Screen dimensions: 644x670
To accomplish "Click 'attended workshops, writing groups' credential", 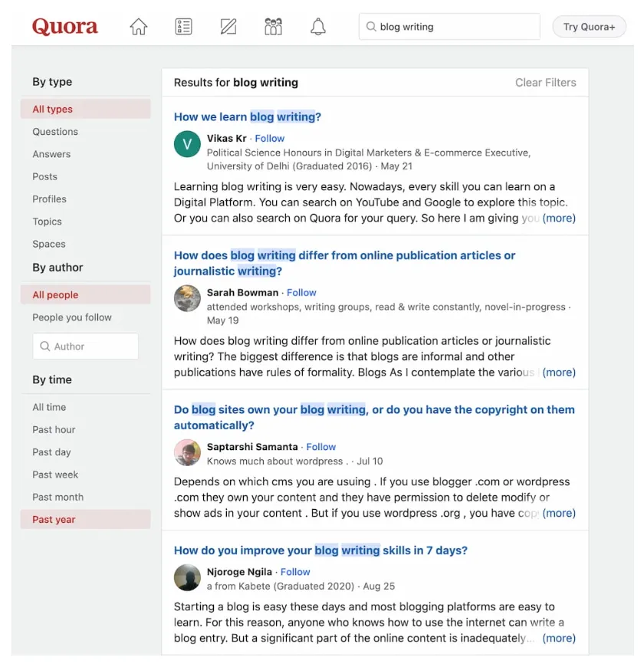I will [x=386, y=307].
